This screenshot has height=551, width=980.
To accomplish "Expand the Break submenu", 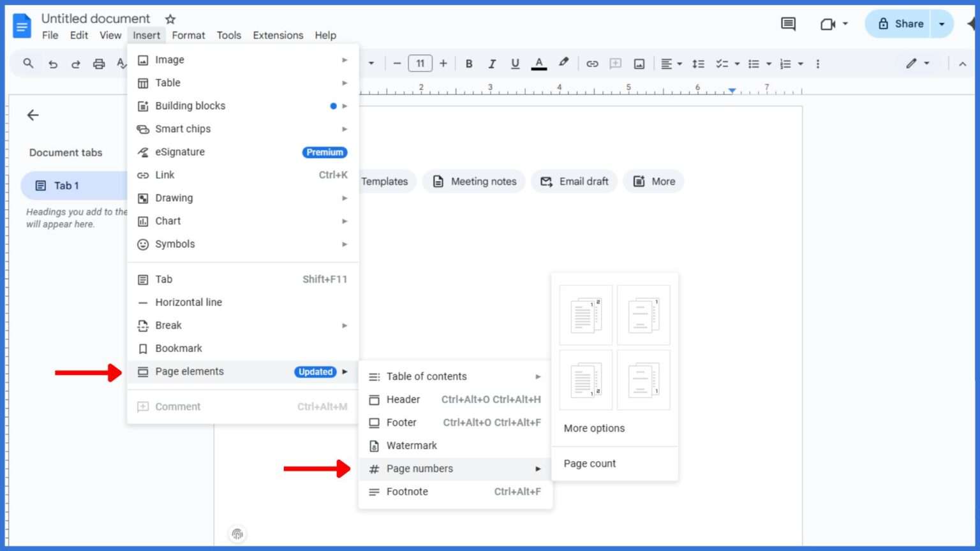I will [x=168, y=325].
